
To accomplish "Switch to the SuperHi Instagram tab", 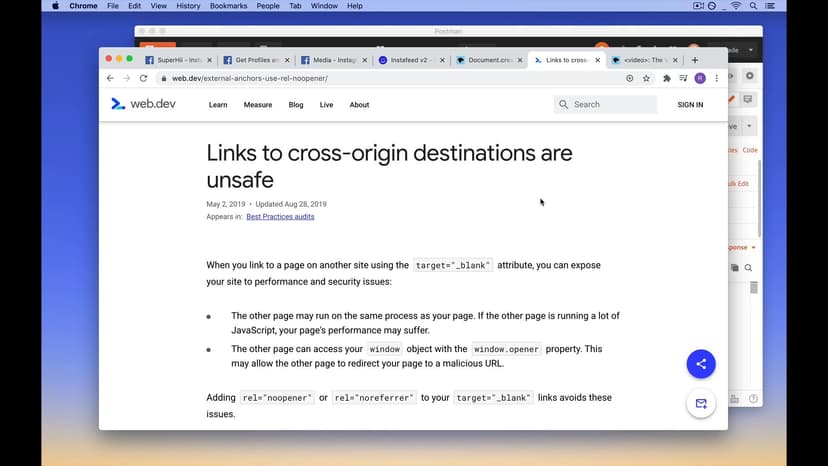I will tap(176, 60).
